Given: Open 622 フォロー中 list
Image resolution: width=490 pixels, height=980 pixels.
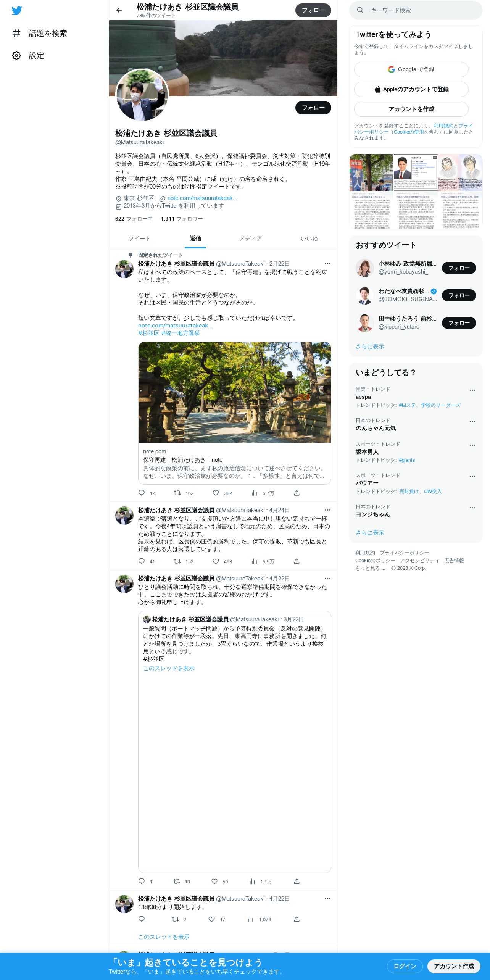Looking at the screenshot, I should pos(134,219).
